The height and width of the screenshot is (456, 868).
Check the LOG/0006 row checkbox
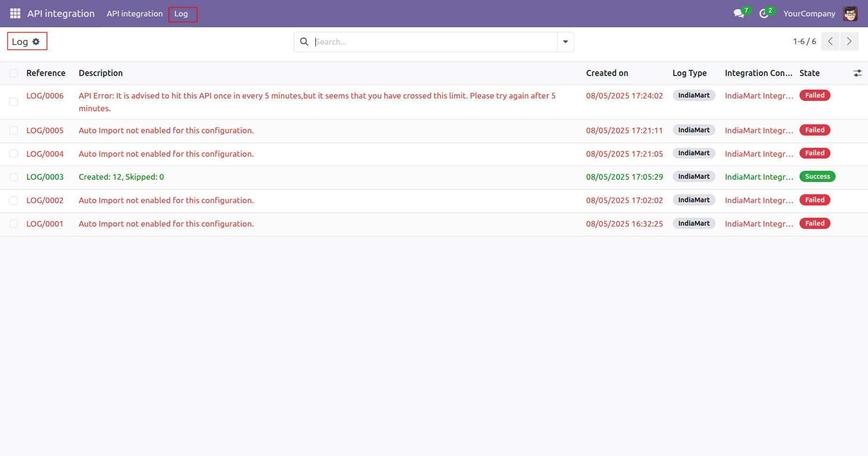click(14, 102)
